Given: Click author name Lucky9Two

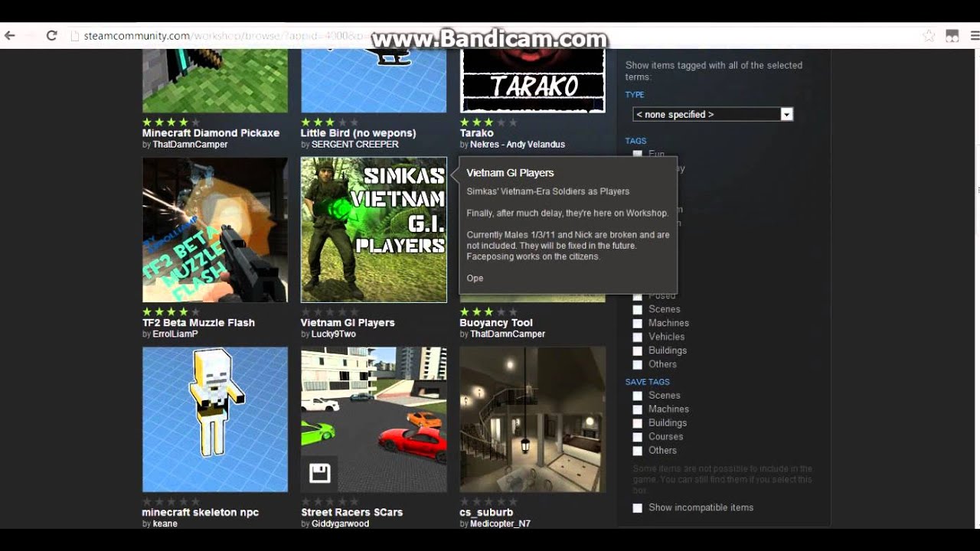Looking at the screenshot, I should (x=333, y=334).
